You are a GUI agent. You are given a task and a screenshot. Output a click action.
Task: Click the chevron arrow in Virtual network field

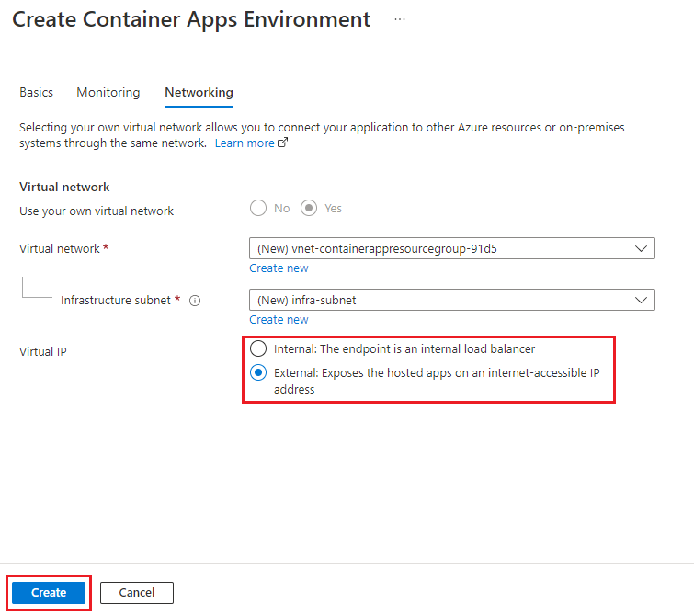pos(641,248)
